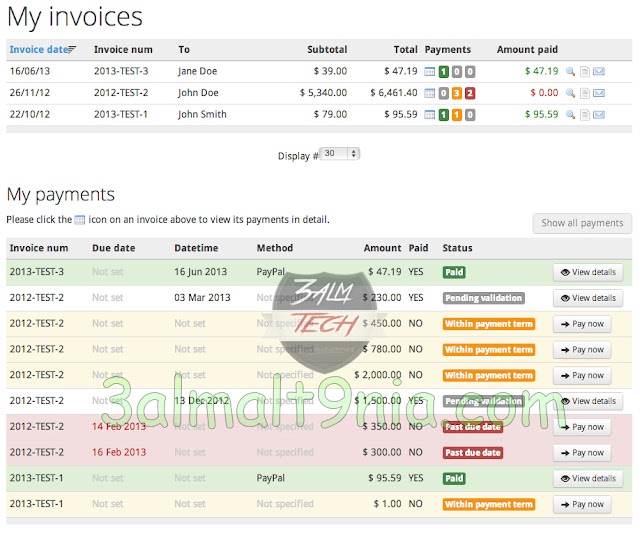Click the Amount paid column header
The width and height of the screenshot is (640, 533).
pyautogui.click(x=527, y=49)
